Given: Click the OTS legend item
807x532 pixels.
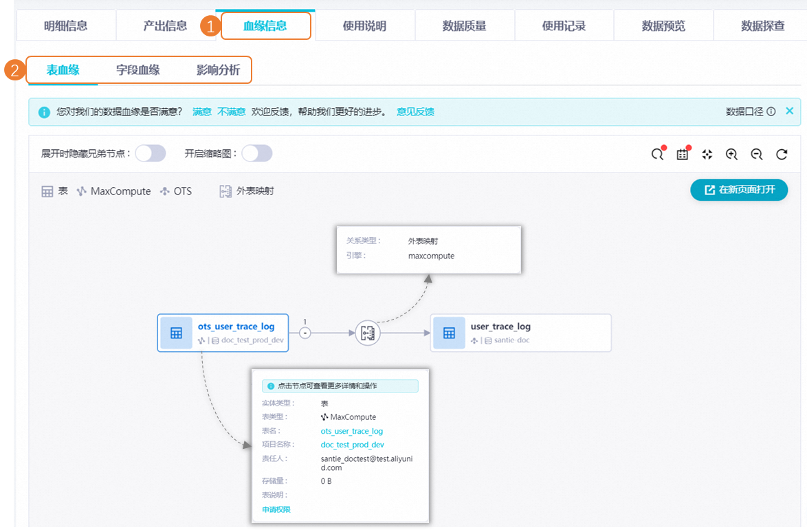Looking at the screenshot, I should tap(176, 191).
